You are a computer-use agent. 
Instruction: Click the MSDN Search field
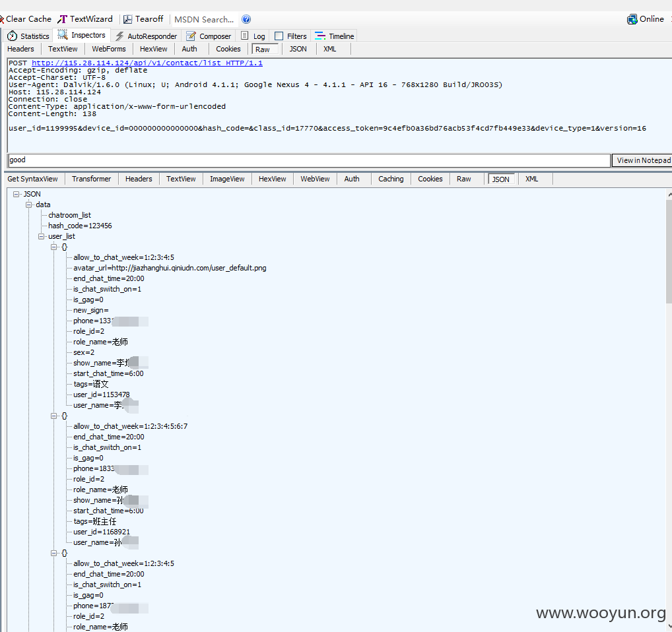point(204,19)
